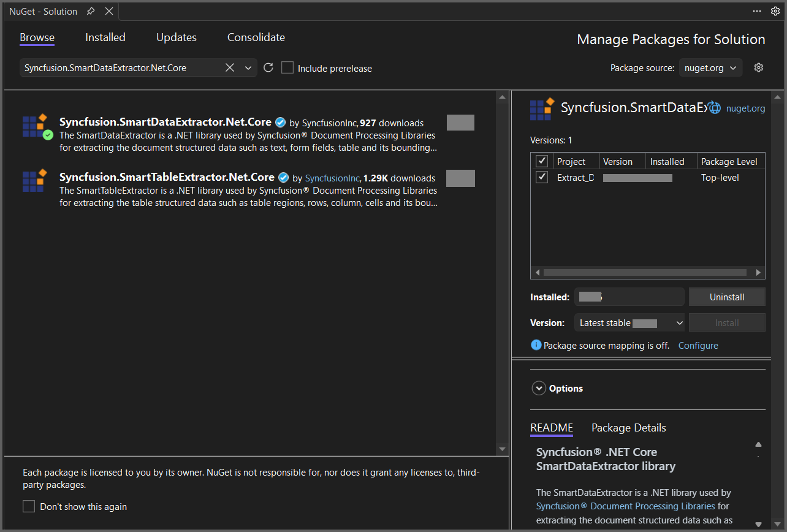787x532 pixels.
Task: Open the Version Latest stable dropdown
Action: point(629,322)
